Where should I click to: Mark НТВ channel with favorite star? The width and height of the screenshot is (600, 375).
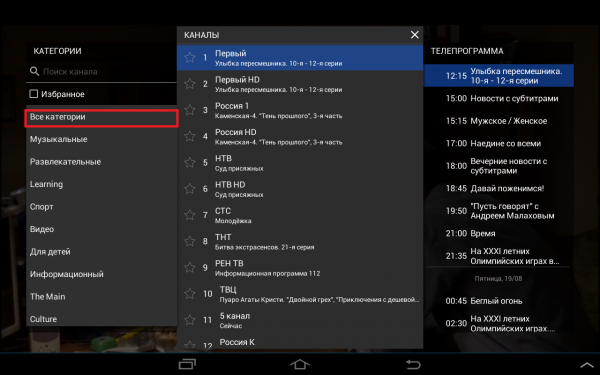point(190,163)
